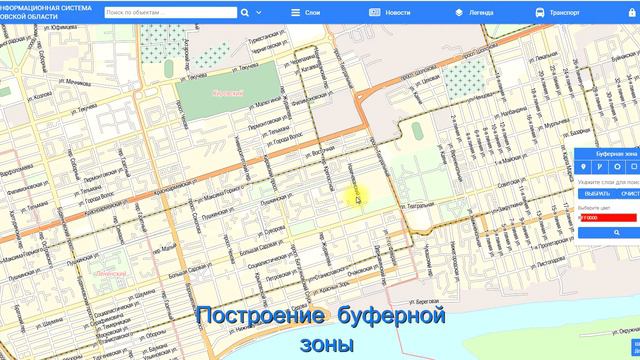Click the Кировский park label
Image resolution: width=640 pixels, height=360 pixels.
(228, 93)
